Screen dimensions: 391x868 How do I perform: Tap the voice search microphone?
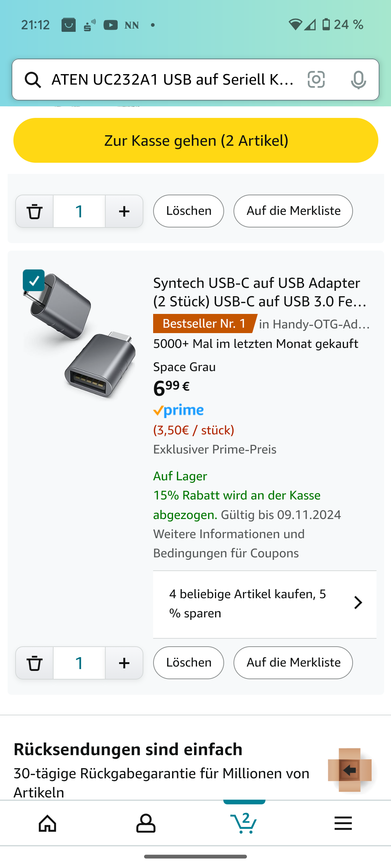[358, 80]
